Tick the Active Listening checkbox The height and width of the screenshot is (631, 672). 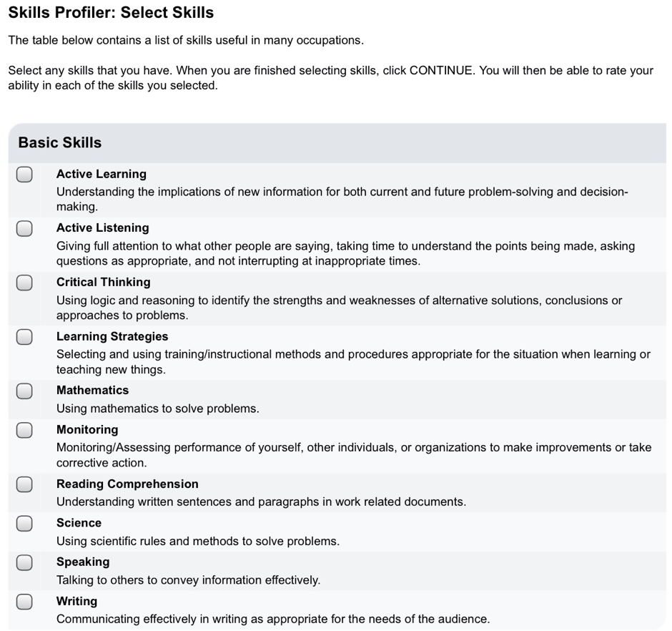click(24, 229)
